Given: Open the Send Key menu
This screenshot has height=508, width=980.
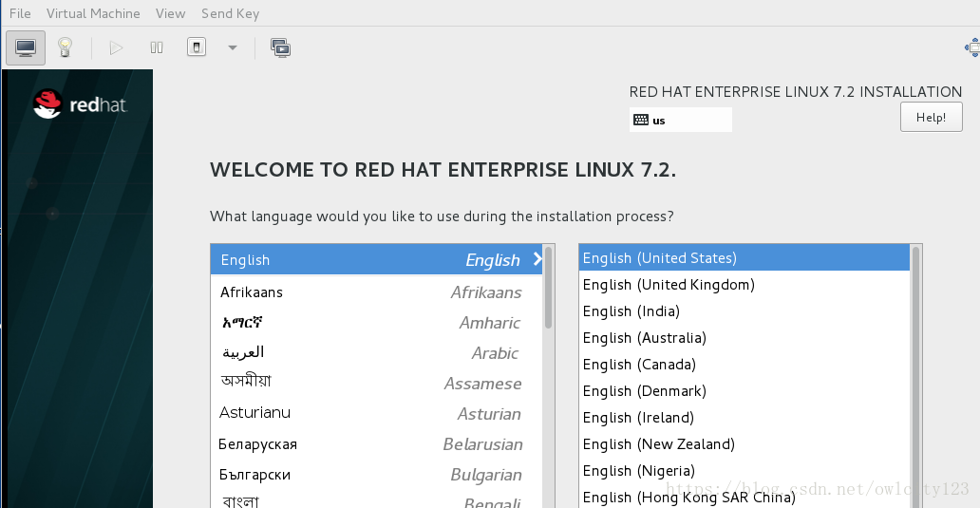Looking at the screenshot, I should click(x=230, y=13).
